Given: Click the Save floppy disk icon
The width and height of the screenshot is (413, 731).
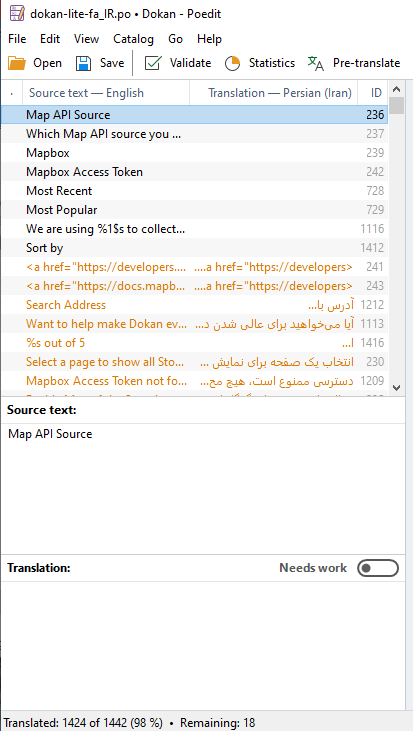Looking at the screenshot, I should click(x=83, y=63).
